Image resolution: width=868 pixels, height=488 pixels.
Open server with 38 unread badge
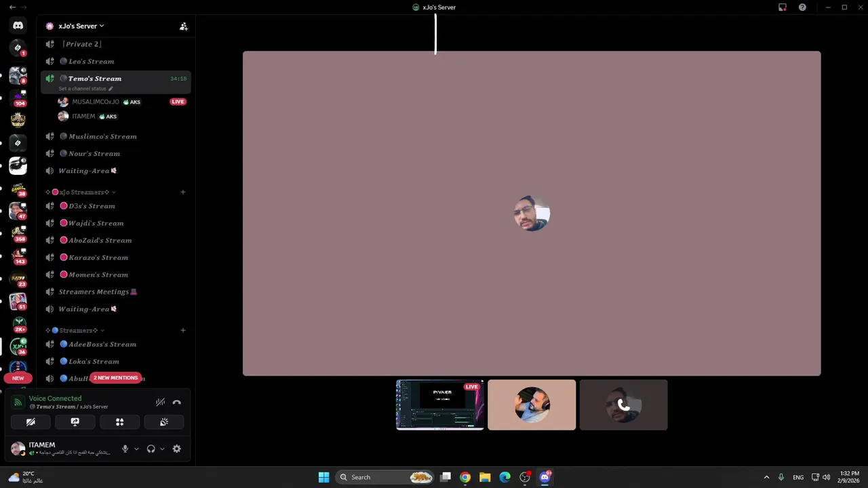coord(18,188)
